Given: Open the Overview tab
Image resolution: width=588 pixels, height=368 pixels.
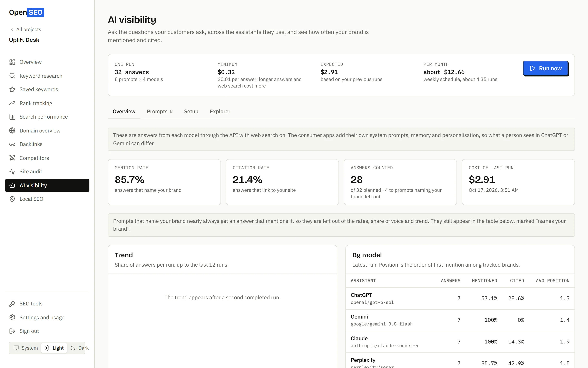Looking at the screenshot, I should (x=124, y=111).
